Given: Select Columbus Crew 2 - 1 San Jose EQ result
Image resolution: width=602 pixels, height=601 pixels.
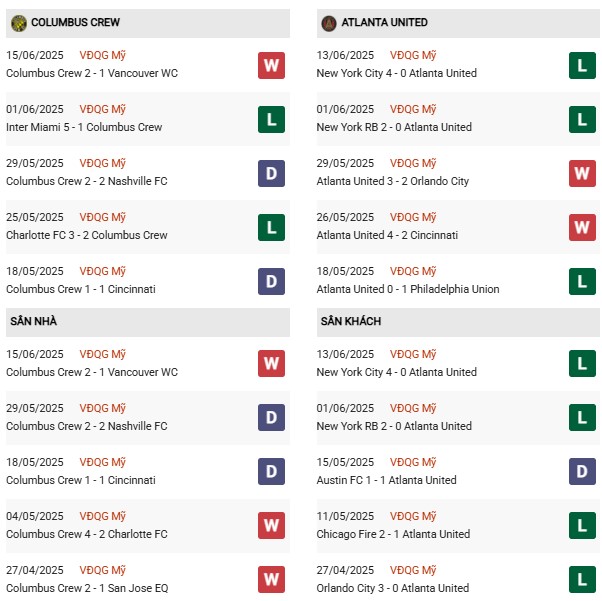Looking at the screenshot, I should (87, 588).
